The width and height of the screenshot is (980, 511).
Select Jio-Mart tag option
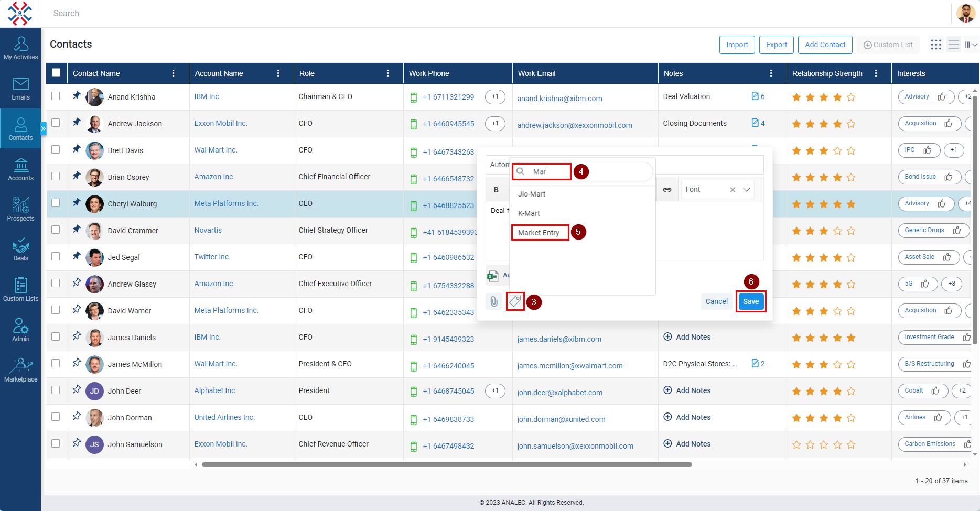click(532, 194)
